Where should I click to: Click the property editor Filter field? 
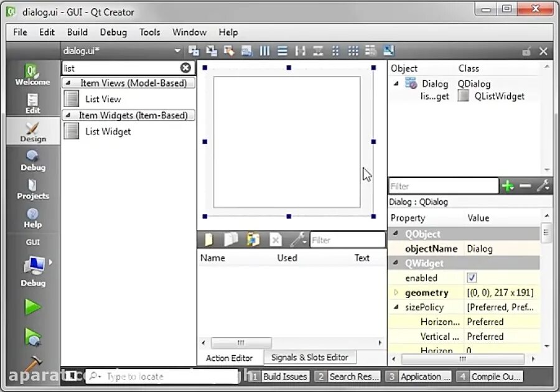pyautogui.click(x=444, y=186)
